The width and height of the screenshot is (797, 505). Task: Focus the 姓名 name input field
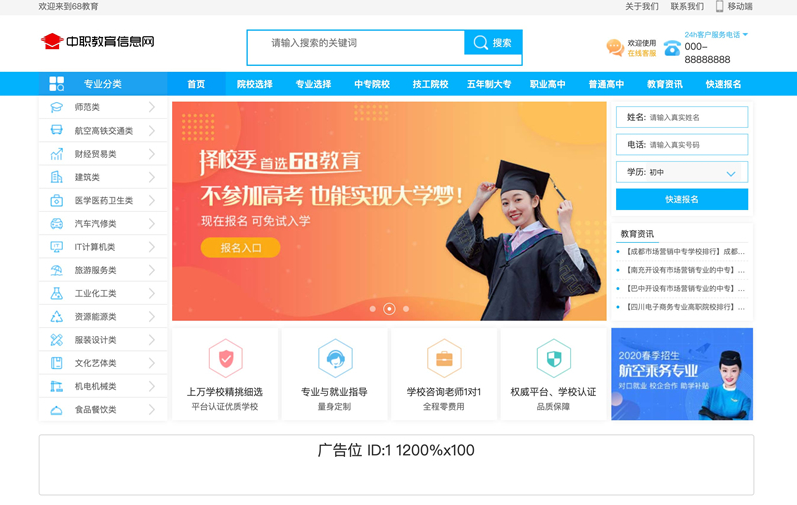(x=682, y=117)
